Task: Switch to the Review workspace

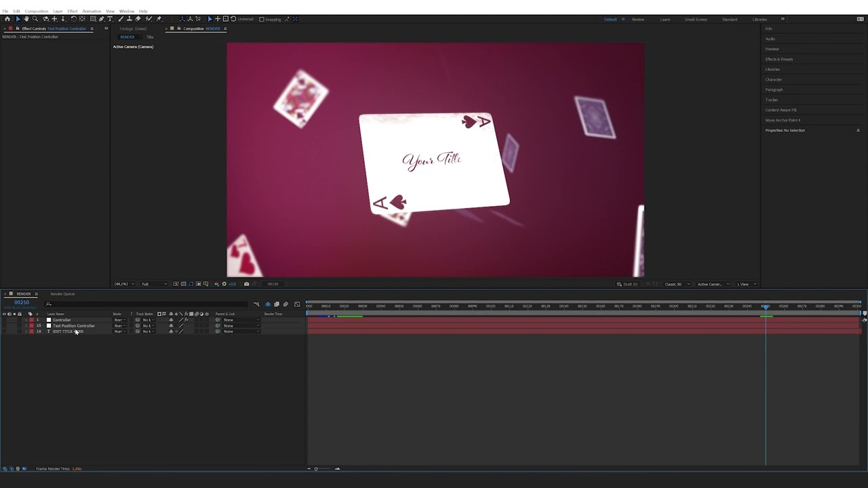Action: pyautogui.click(x=638, y=19)
